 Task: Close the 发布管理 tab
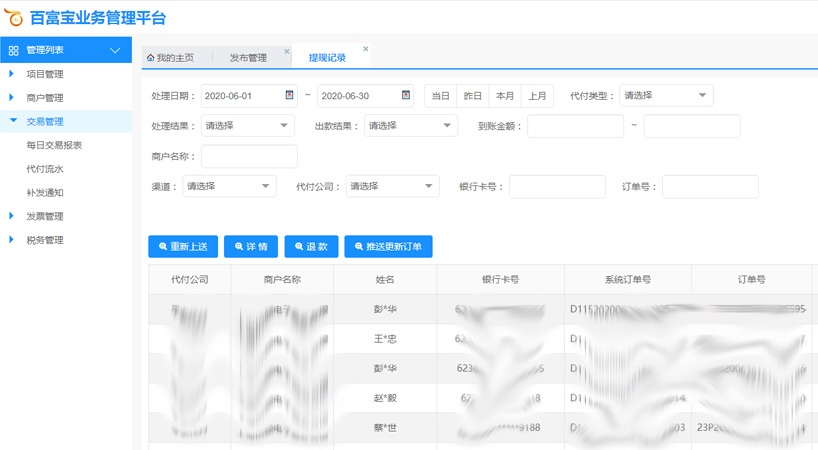click(287, 51)
